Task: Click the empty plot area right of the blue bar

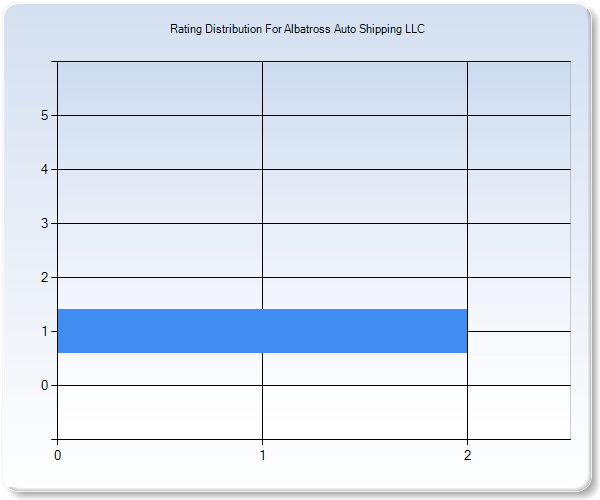Action: pos(518,331)
